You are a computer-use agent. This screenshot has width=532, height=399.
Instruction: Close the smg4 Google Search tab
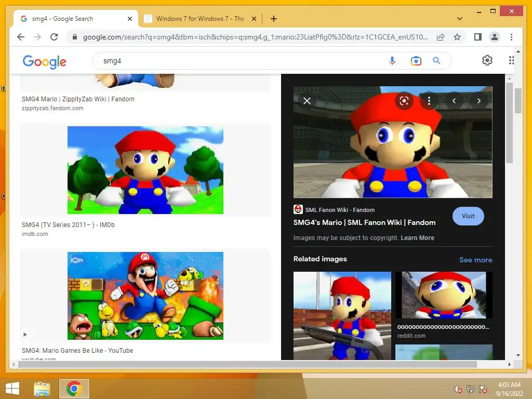click(x=129, y=19)
